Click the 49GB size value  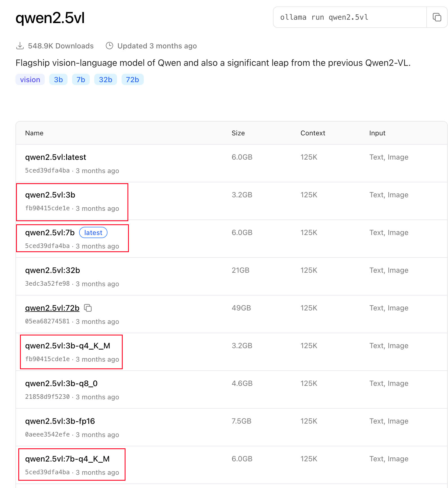coord(241,308)
